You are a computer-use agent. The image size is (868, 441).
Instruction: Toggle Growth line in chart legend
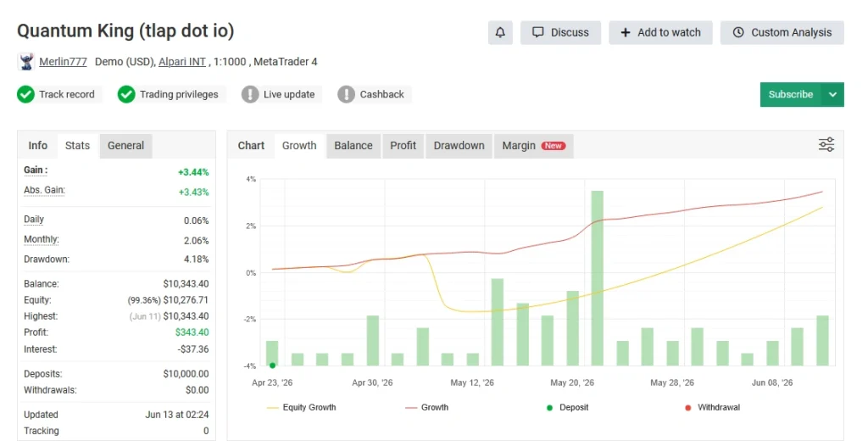pos(426,407)
